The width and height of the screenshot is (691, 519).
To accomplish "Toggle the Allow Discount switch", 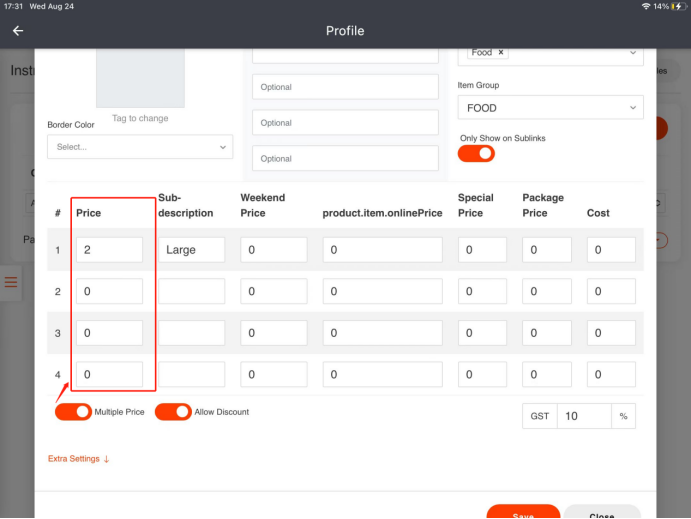I will (173, 412).
